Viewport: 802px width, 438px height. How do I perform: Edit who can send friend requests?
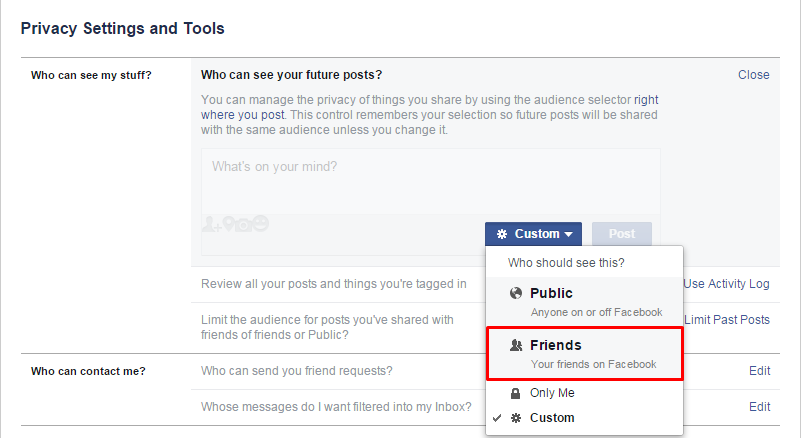point(759,371)
